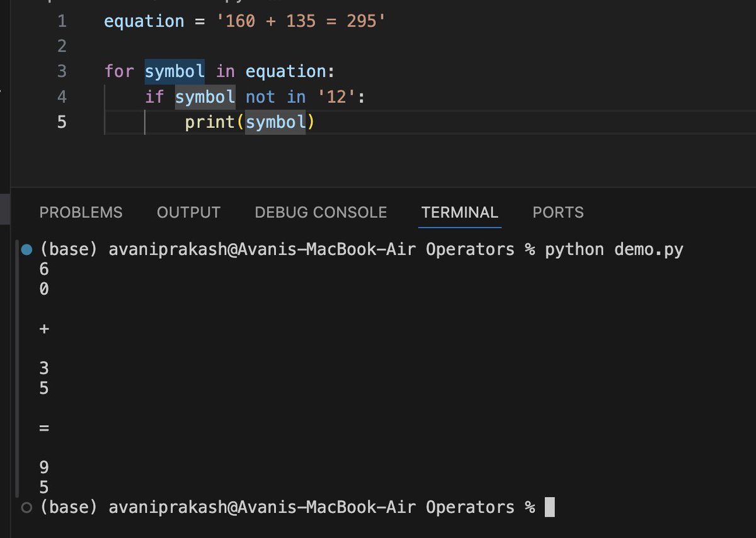The image size is (756, 538).
Task: Open the PORTS tab
Action: pyautogui.click(x=558, y=212)
